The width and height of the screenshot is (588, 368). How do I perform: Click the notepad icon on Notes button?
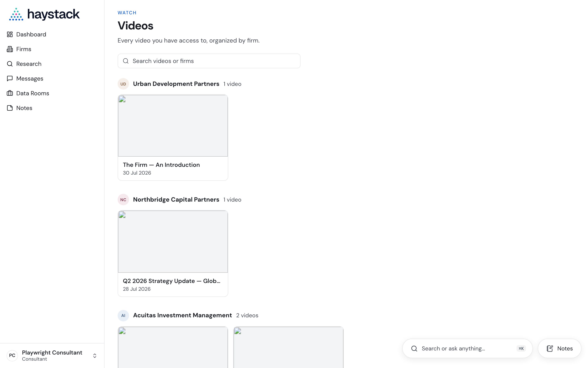point(550,349)
